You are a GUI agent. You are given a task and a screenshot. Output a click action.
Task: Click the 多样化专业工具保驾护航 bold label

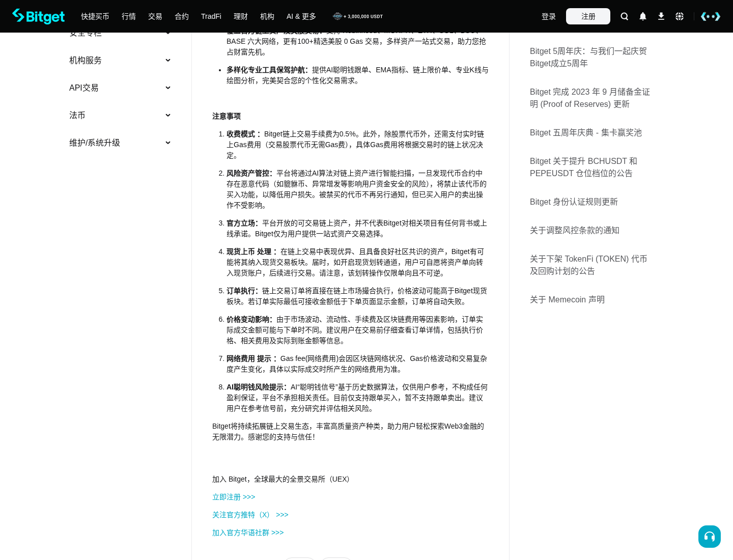[268, 70]
